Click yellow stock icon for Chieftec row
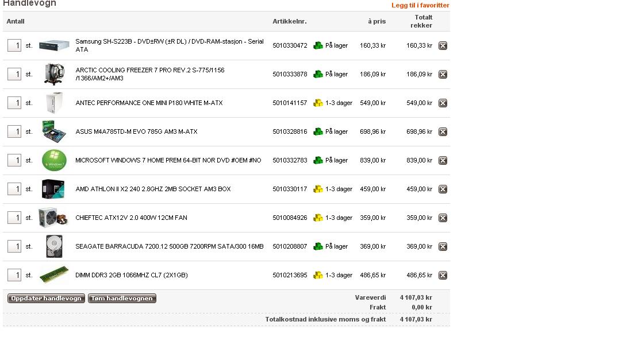 click(318, 218)
